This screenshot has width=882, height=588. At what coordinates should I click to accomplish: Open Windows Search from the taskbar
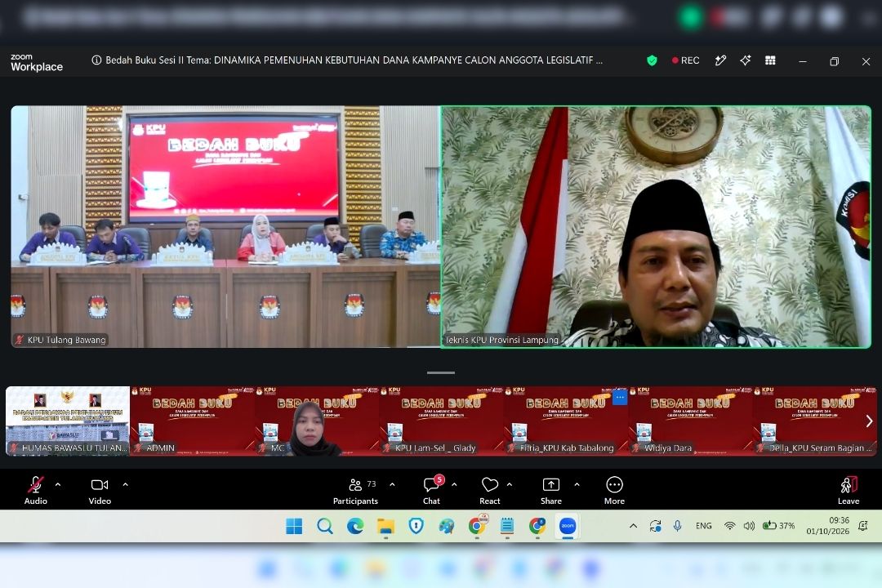324,526
